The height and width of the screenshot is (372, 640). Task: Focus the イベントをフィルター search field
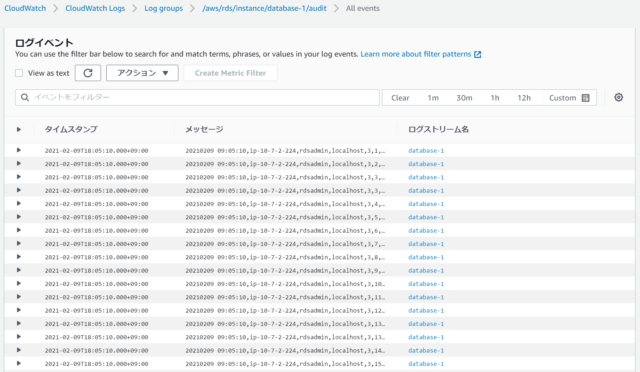pyautogui.click(x=197, y=98)
